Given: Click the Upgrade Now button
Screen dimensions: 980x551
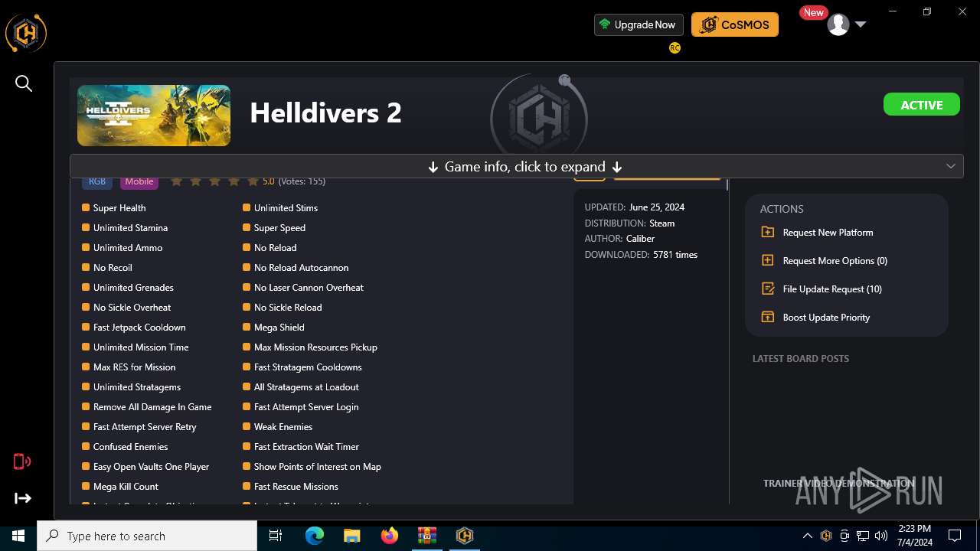Looking at the screenshot, I should pos(639,24).
